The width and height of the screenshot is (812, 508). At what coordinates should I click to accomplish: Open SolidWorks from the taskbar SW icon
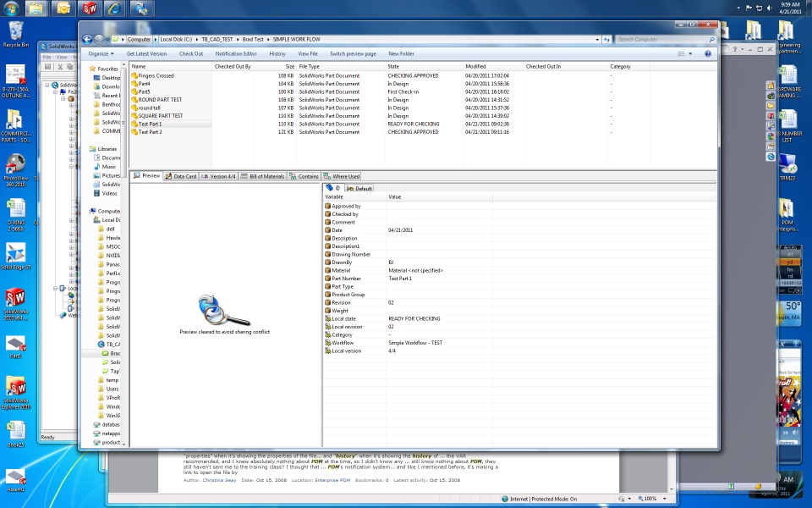click(x=90, y=8)
